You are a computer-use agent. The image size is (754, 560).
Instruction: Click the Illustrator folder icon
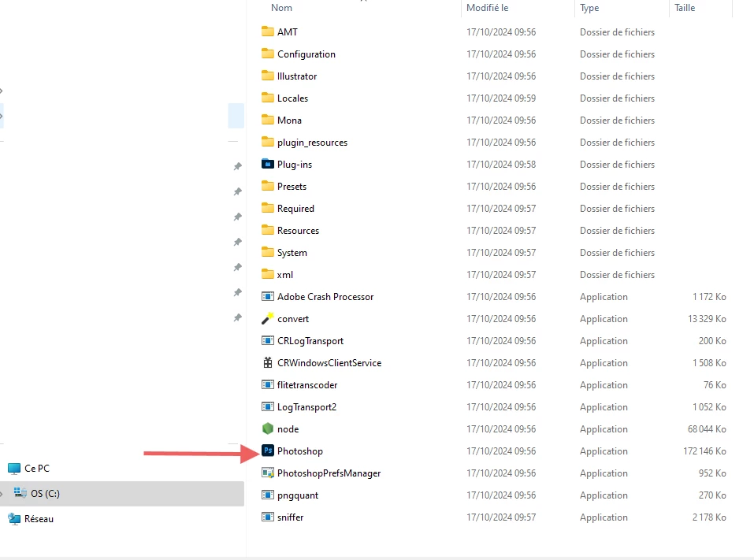(x=267, y=76)
